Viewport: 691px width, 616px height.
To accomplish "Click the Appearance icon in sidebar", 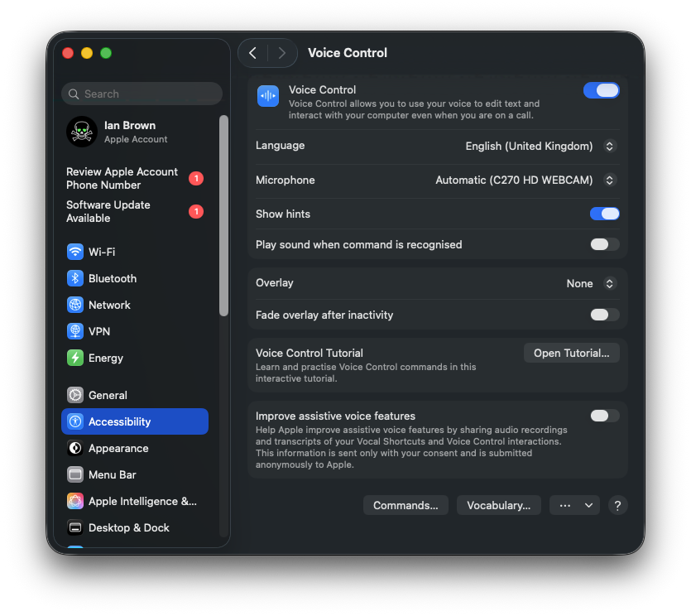I will [x=75, y=448].
